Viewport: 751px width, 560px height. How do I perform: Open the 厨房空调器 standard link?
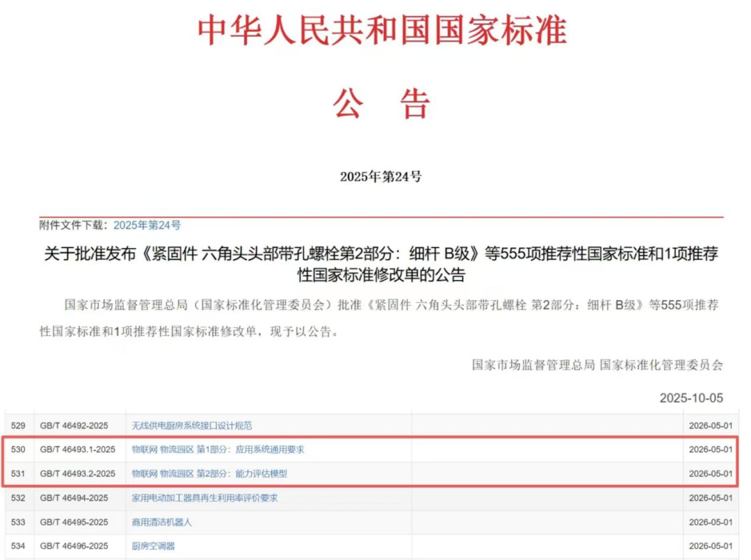(x=153, y=546)
